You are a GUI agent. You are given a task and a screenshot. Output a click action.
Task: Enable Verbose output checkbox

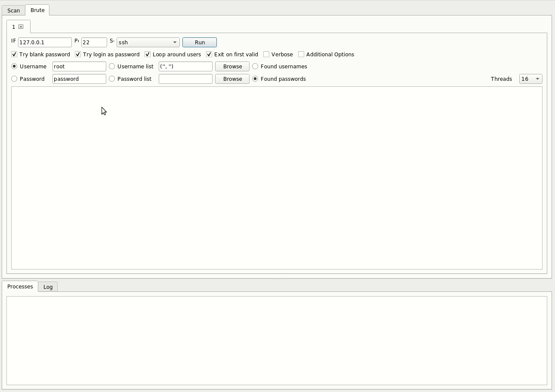tap(266, 54)
